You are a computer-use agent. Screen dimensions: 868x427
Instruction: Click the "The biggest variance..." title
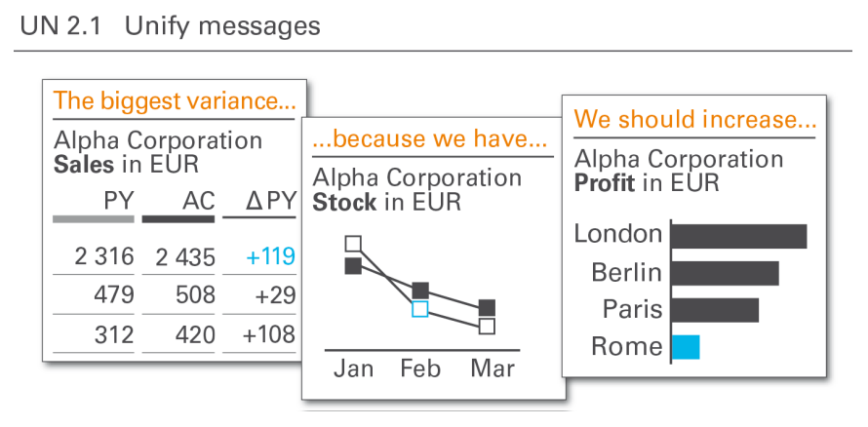point(175,101)
